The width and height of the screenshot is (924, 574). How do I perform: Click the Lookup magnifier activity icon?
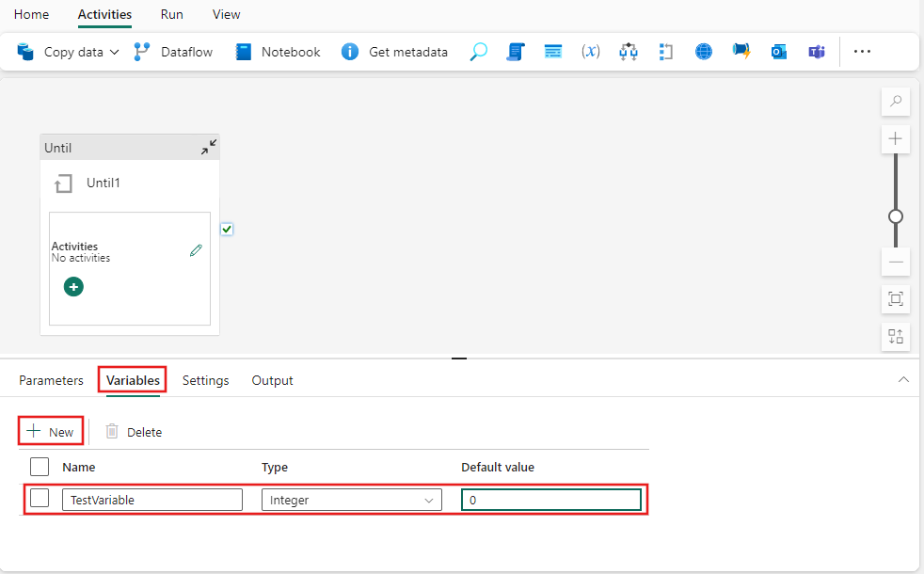478,52
